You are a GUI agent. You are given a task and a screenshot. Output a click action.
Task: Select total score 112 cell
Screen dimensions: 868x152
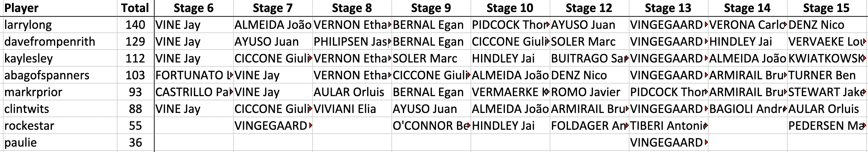point(135,59)
